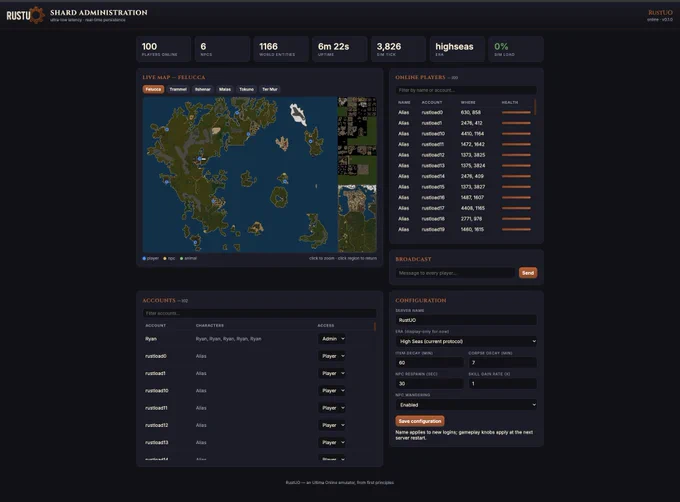680x502 pixels.
Task: Click the health bar for rustload10
Action: (516, 134)
